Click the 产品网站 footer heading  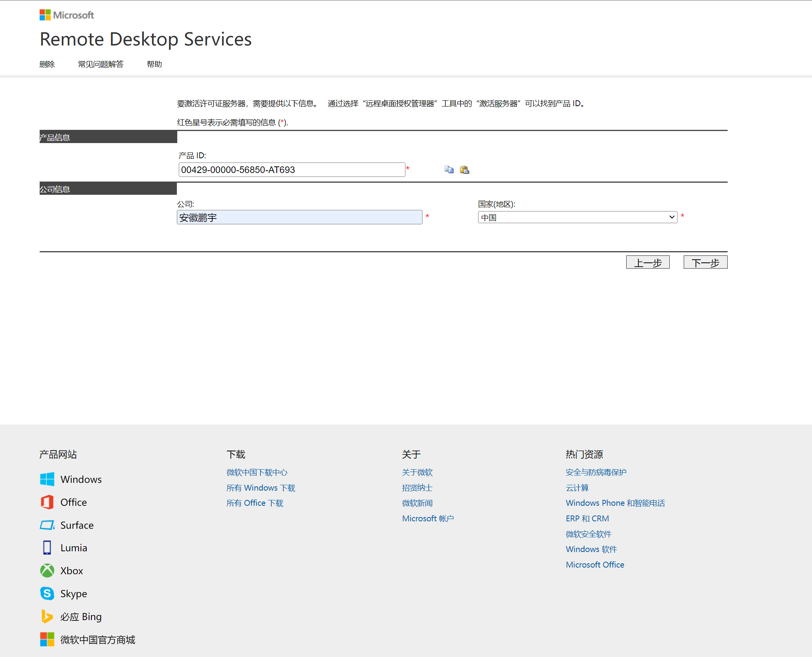[58, 454]
